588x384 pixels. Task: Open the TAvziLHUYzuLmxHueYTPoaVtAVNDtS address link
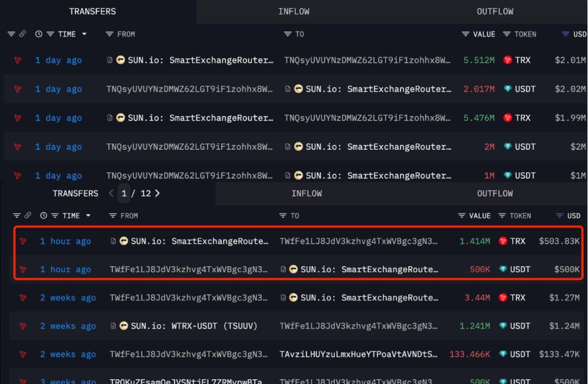click(360, 355)
